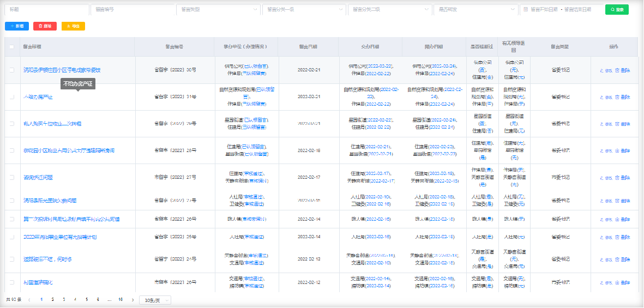Jump to last page 10

(x=121, y=300)
